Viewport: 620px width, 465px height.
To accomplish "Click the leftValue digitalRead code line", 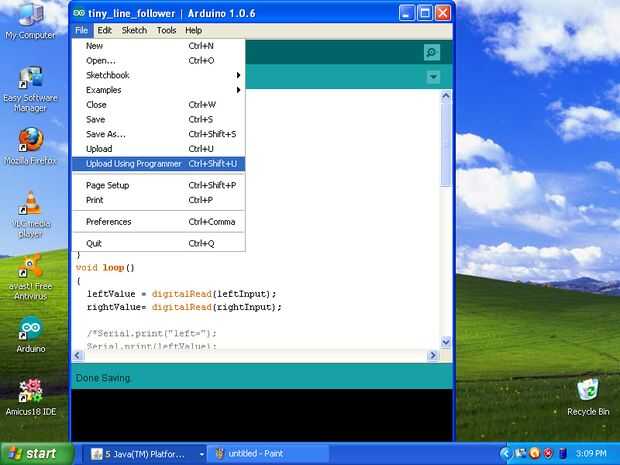I will pos(181,294).
